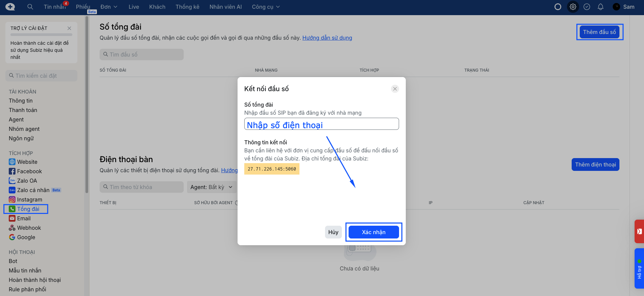The height and width of the screenshot is (296, 644).
Task: Click the Subiz plus logo icon
Action: point(10,7)
